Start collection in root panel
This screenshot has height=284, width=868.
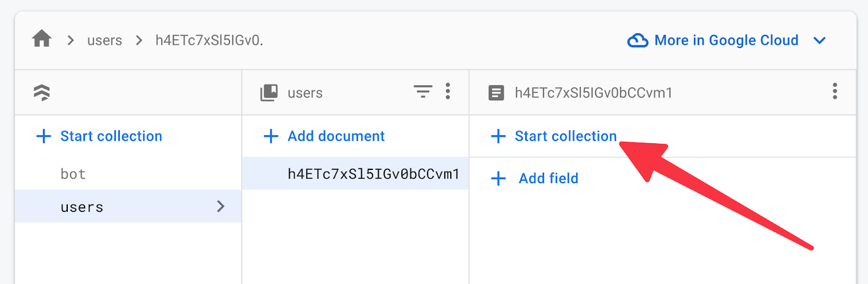point(111,136)
